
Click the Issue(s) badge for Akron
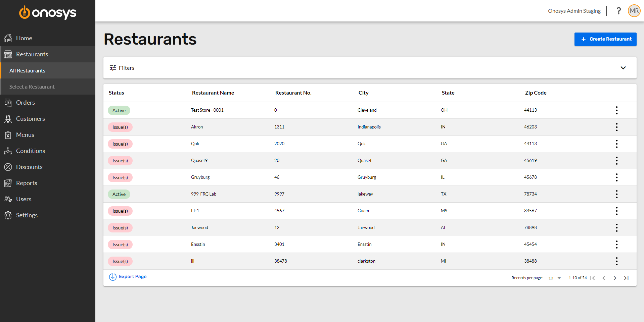(x=120, y=127)
